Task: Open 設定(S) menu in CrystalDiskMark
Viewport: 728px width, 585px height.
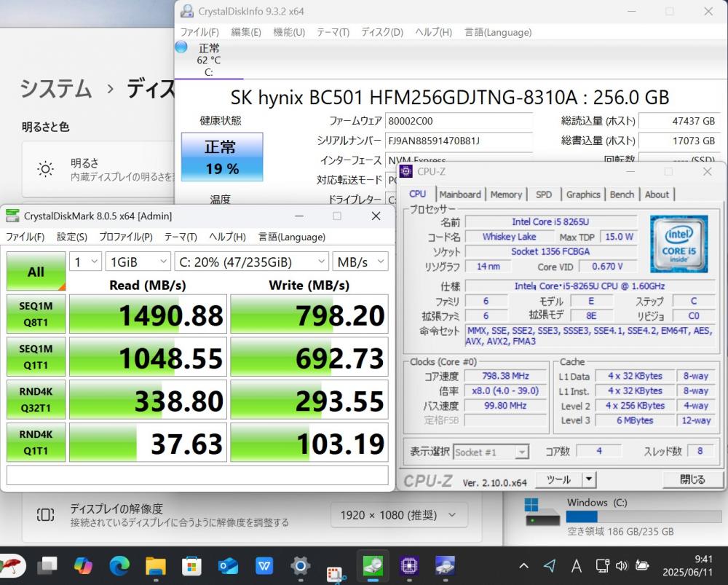Action: [x=72, y=237]
